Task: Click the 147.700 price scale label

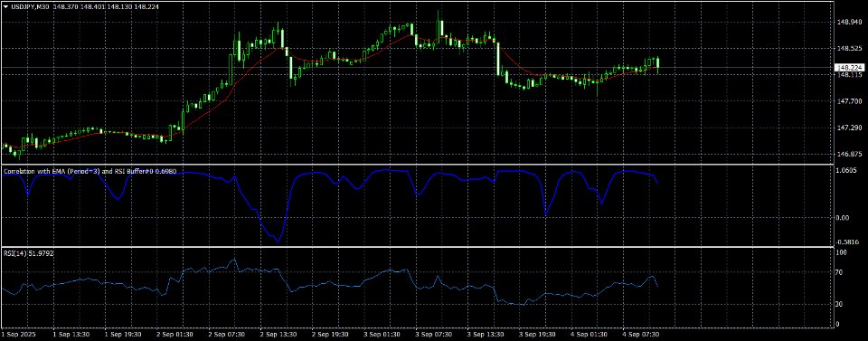Action: click(x=849, y=101)
